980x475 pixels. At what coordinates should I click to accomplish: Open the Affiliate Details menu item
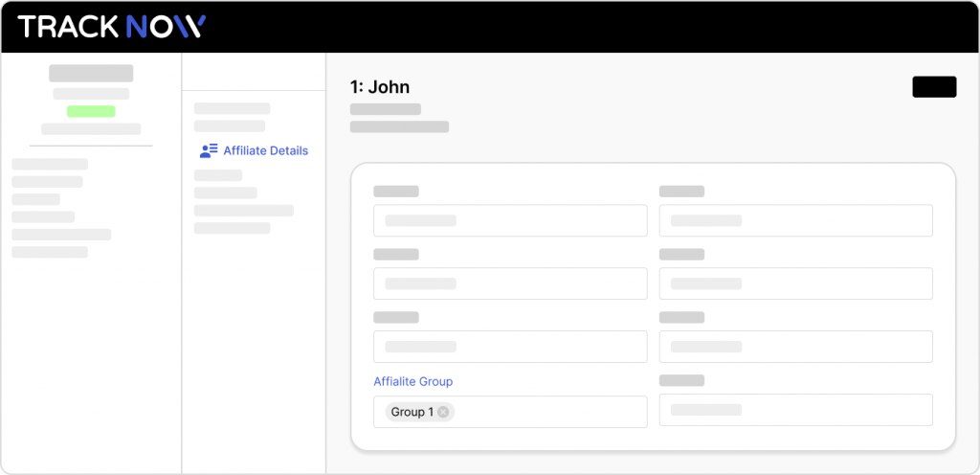pos(254,150)
